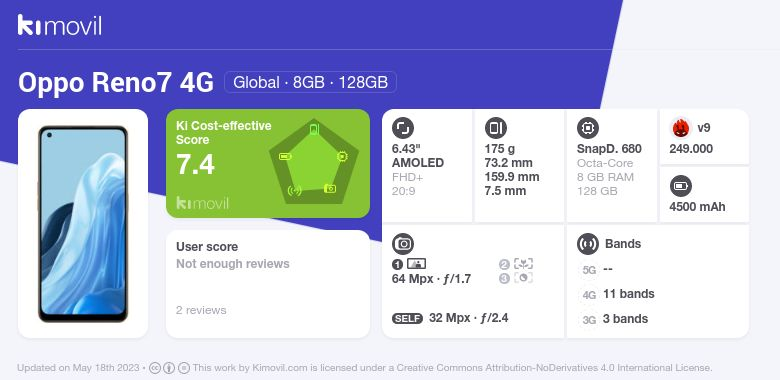Screen dimensions: 780x380
Task: Click the Creative Commons license icon
Action: (x=155, y=368)
